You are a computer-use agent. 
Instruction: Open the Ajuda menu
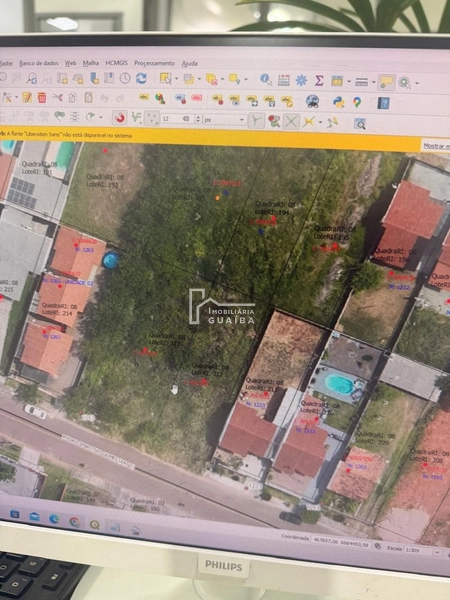click(x=189, y=64)
